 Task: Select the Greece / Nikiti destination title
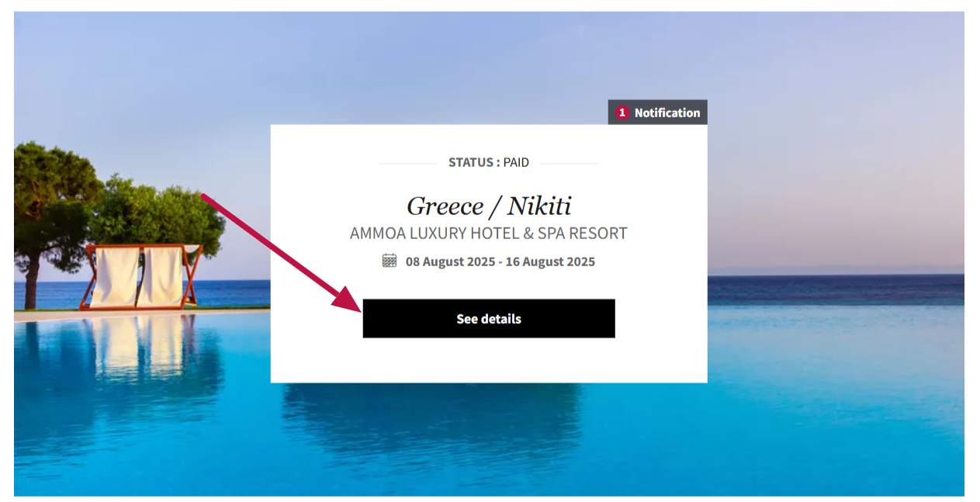[x=489, y=206]
